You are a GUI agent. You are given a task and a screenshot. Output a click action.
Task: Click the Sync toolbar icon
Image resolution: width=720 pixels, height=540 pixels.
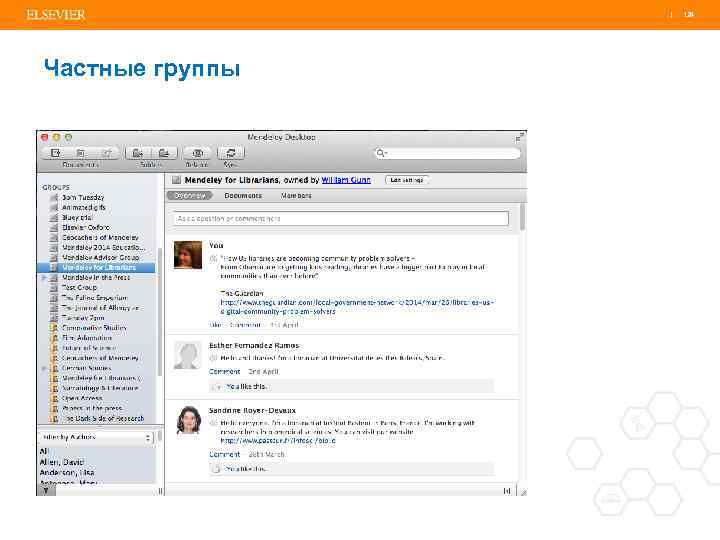231,153
